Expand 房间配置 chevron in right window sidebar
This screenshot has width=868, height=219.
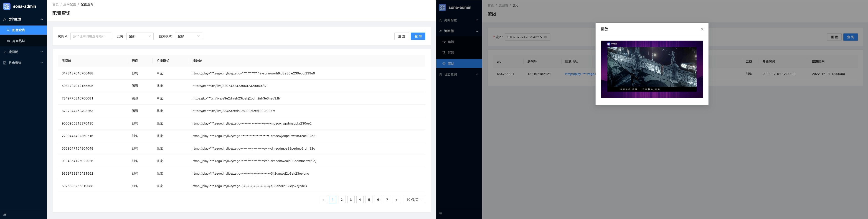pyautogui.click(x=477, y=20)
